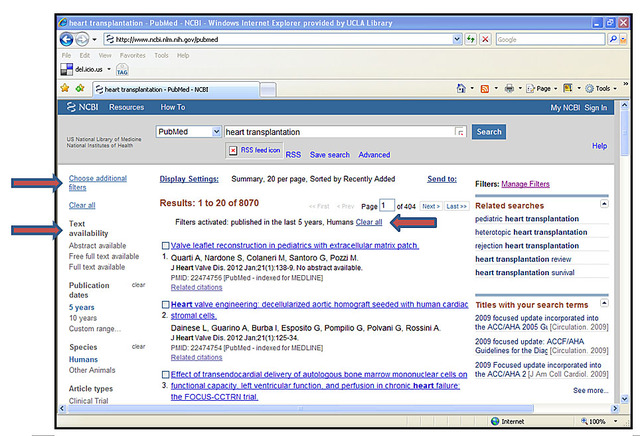Click the blue Search button

pos(489,132)
